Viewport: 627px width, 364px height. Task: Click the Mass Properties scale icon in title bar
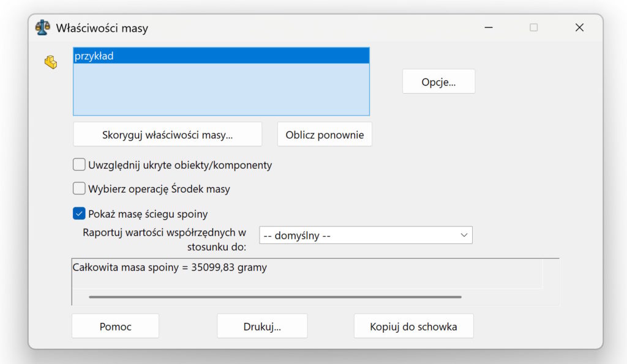pyautogui.click(x=42, y=28)
